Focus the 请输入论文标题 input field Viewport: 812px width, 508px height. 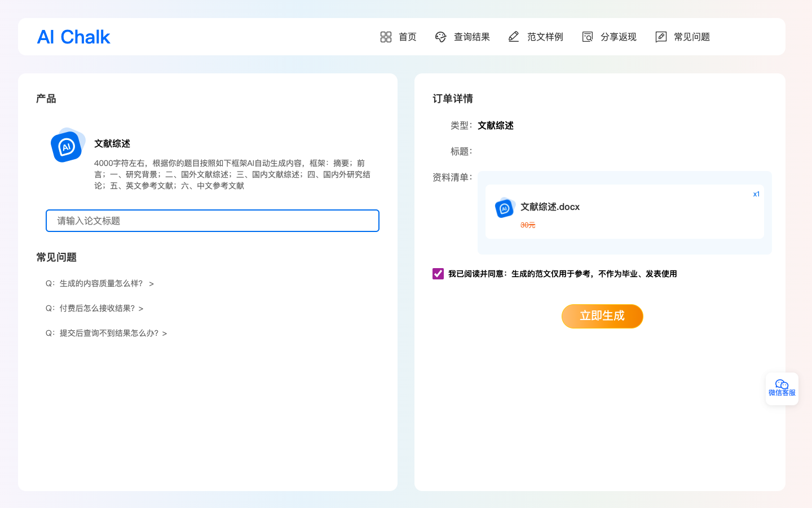click(212, 221)
